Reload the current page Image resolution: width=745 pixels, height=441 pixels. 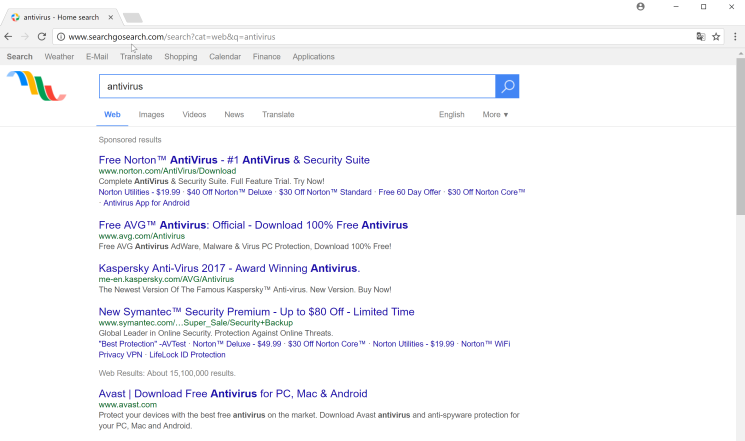pyautogui.click(x=42, y=37)
